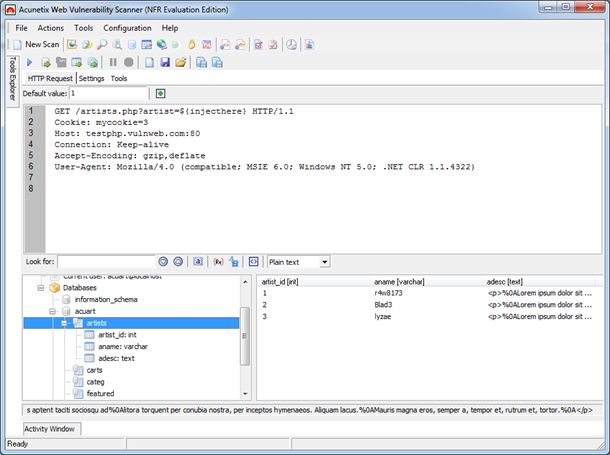Select the adesc: text column item

(x=116, y=358)
